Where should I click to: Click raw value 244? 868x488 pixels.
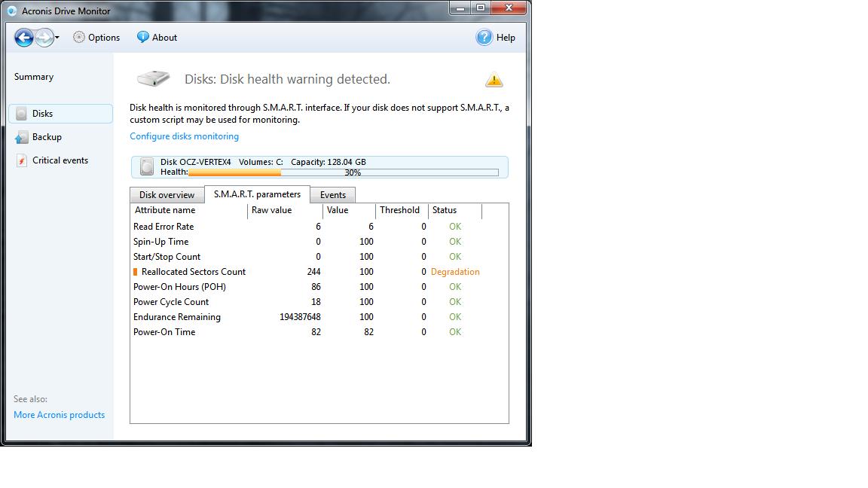[314, 272]
